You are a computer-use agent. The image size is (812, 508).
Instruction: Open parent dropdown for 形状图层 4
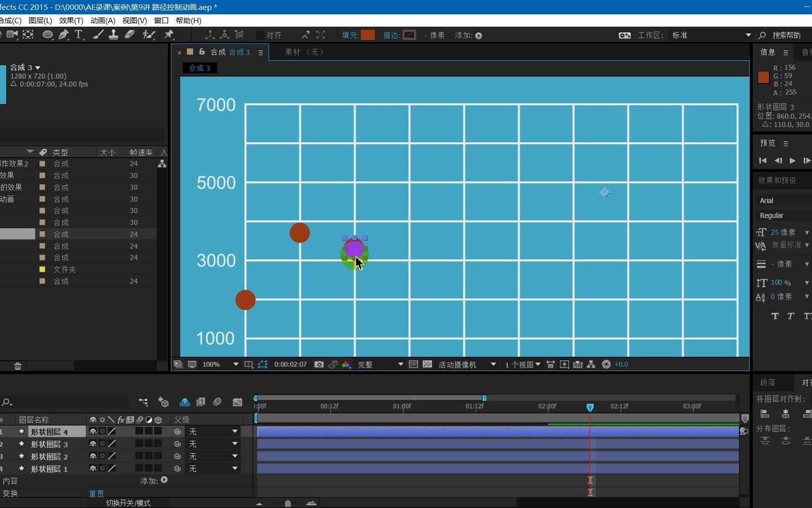(x=213, y=431)
